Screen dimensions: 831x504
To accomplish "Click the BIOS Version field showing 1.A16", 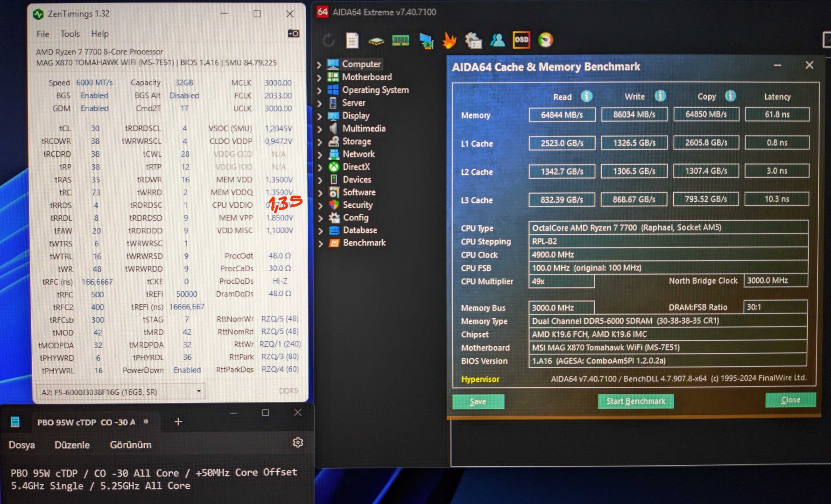I will click(x=668, y=360).
